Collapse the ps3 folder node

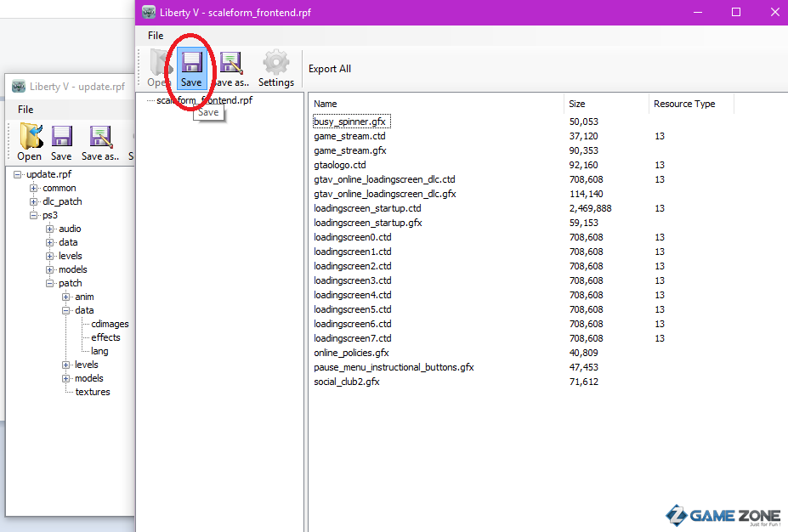pyautogui.click(x=34, y=216)
